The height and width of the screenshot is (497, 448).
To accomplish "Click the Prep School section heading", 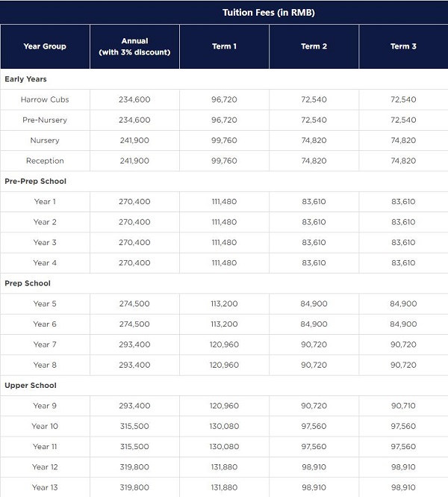I will tap(28, 283).
